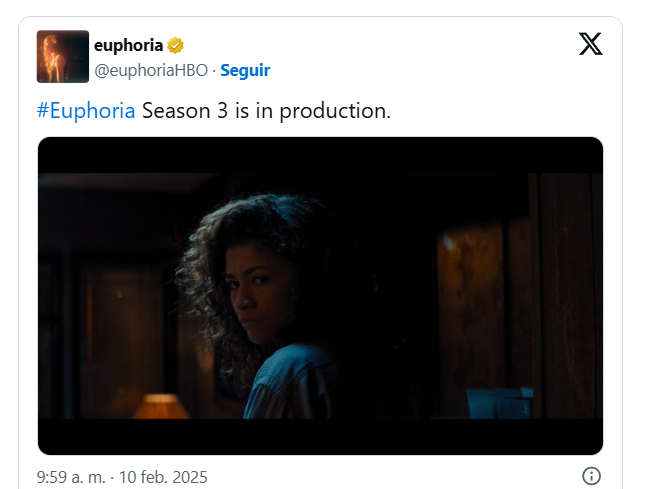Click the gold verified badge beside euphoria
Image resolution: width=664 pixels, height=489 pixels.
click(x=175, y=46)
